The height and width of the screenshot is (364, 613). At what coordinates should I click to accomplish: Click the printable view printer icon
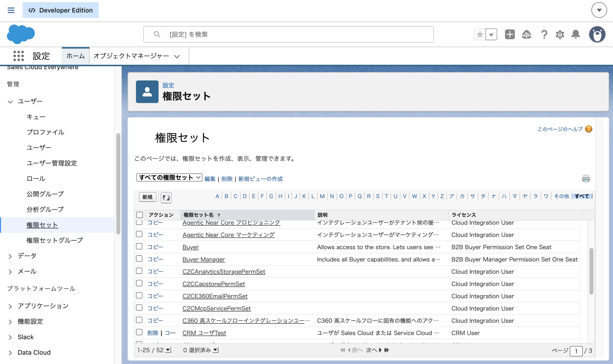pos(586,179)
